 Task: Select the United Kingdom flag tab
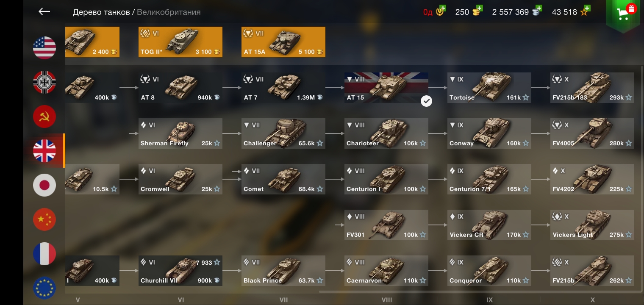pos(44,151)
